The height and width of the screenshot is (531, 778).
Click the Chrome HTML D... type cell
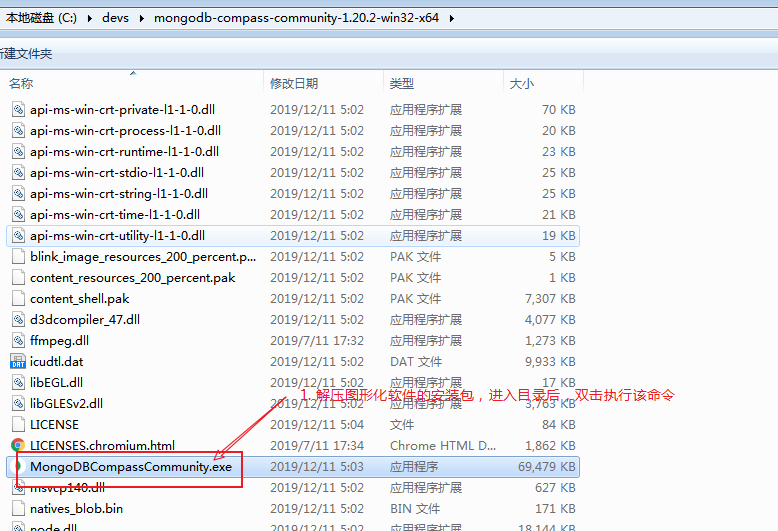pyautogui.click(x=443, y=446)
